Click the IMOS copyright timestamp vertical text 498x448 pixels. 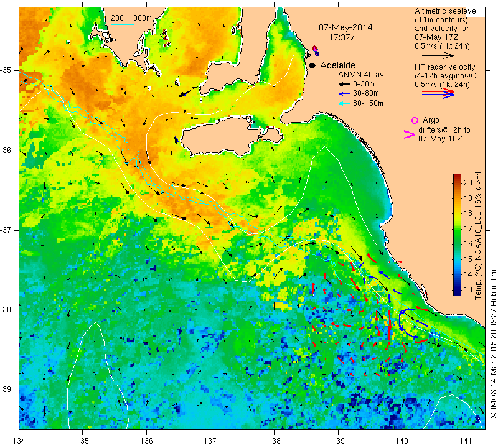[x=493, y=343]
